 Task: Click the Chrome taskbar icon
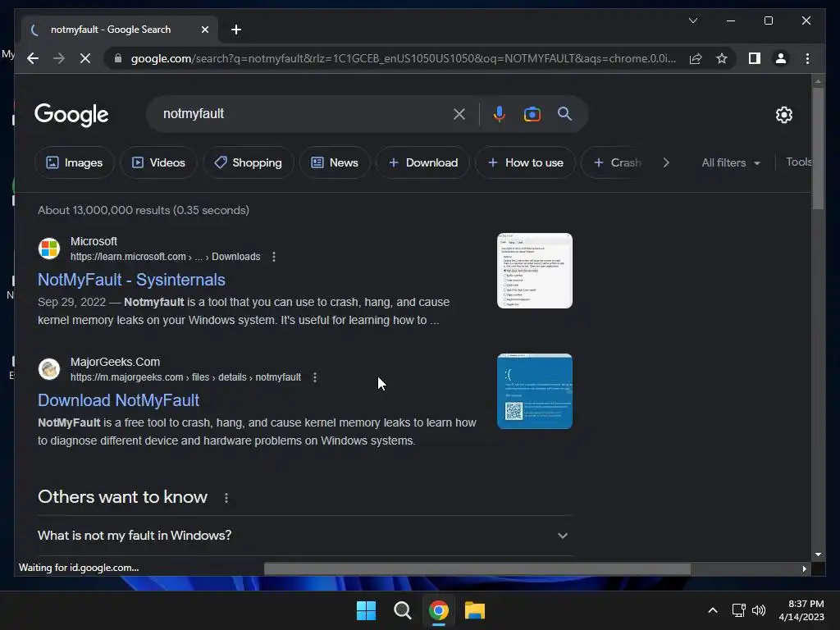click(x=438, y=610)
